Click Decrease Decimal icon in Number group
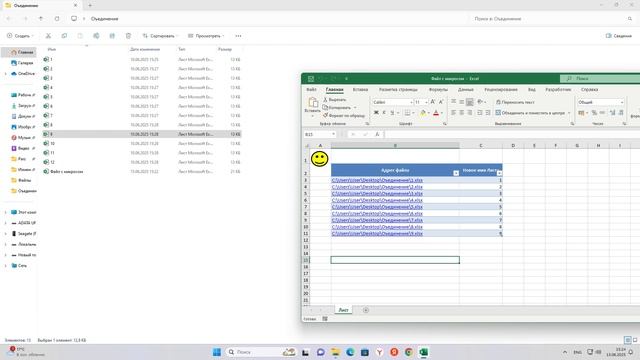 tap(621, 113)
